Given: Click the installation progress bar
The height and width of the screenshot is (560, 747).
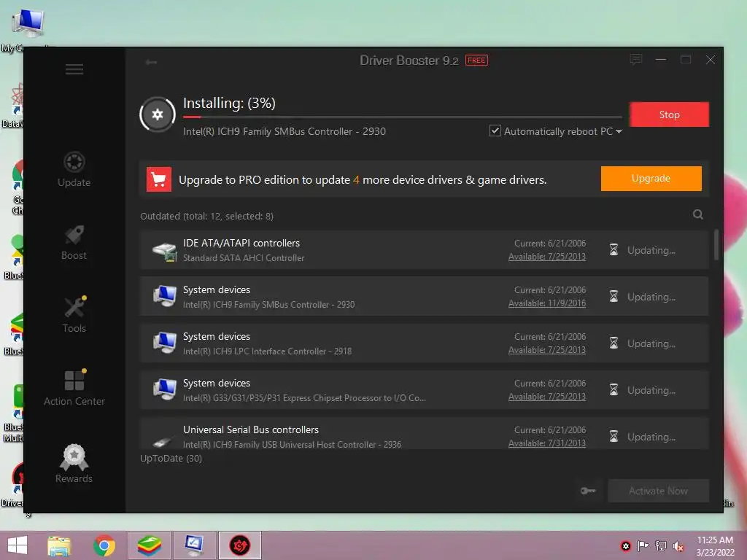Looking at the screenshot, I should 403,117.
